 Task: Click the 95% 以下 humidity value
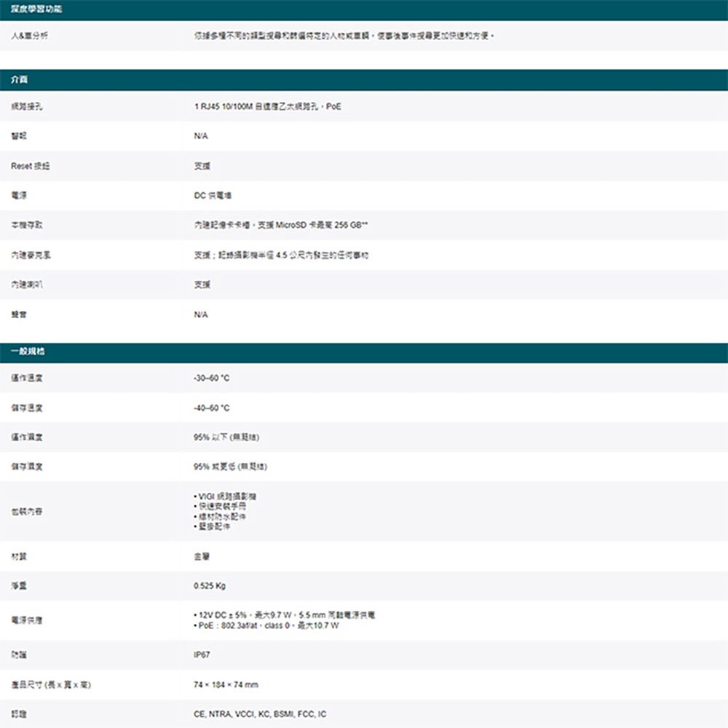pos(228,437)
